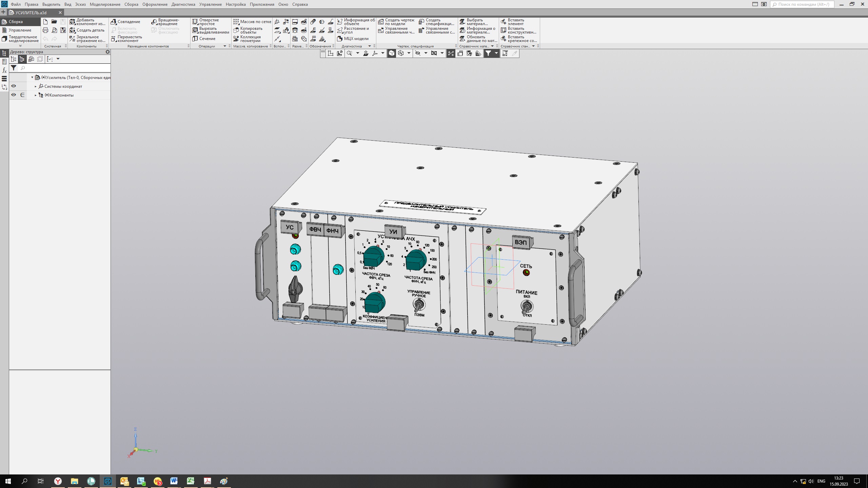Toggle the wireframe display mode
Image resolution: width=868 pixels, height=488 pixels.
click(401, 53)
